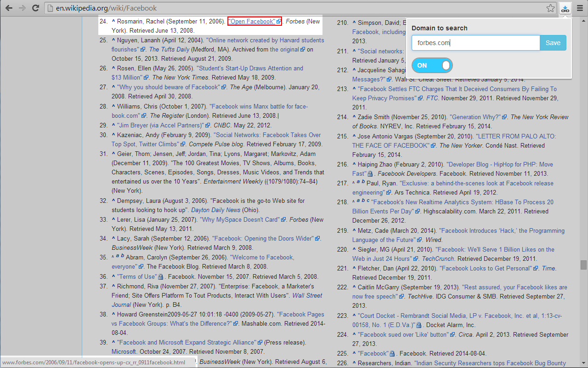
Task: Click external-link icon after "Generation Why?"
Action: [504, 117]
